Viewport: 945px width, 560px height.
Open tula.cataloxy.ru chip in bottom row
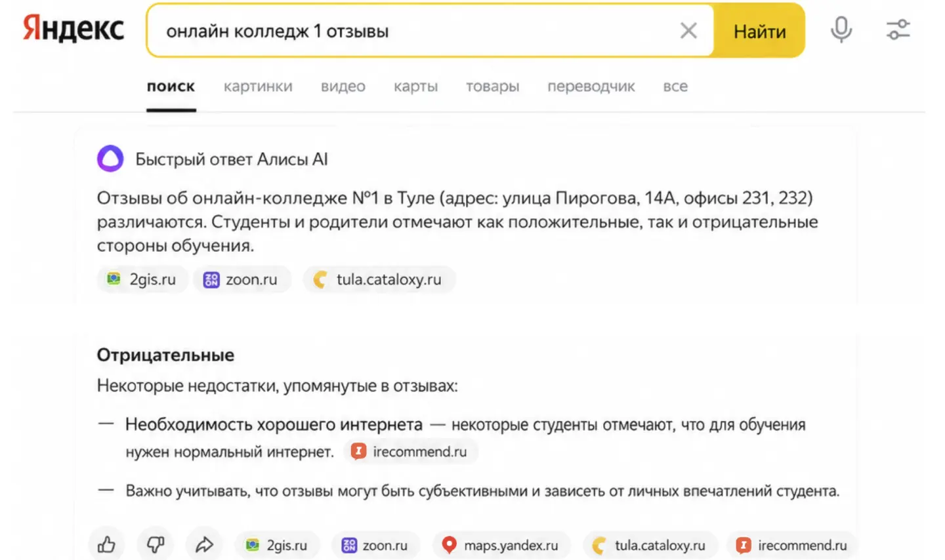point(650,546)
